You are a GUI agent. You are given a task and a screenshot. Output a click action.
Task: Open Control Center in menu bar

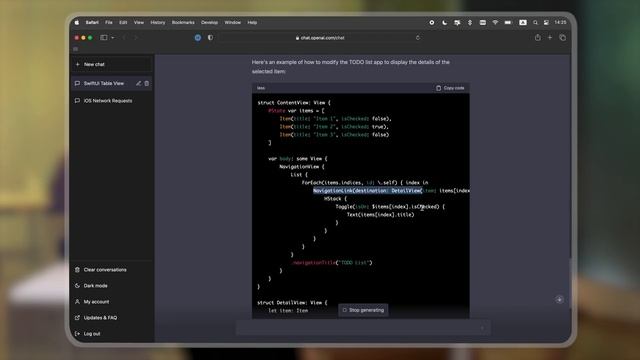click(x=546, y=22)
